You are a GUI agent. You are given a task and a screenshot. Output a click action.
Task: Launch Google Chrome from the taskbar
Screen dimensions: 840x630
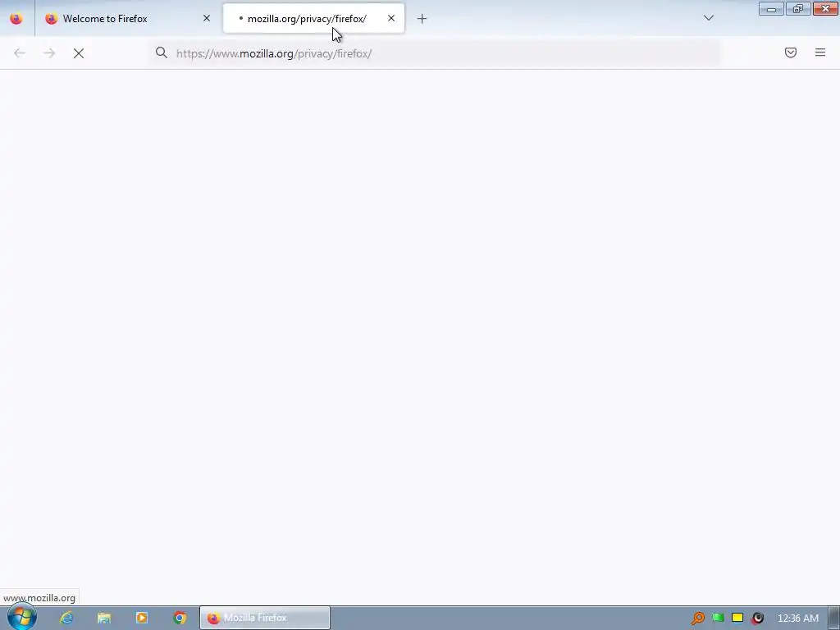pos(180,618)
